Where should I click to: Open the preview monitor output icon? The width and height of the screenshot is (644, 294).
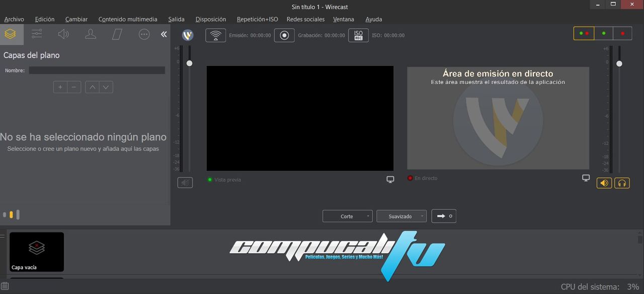point(390,180)
